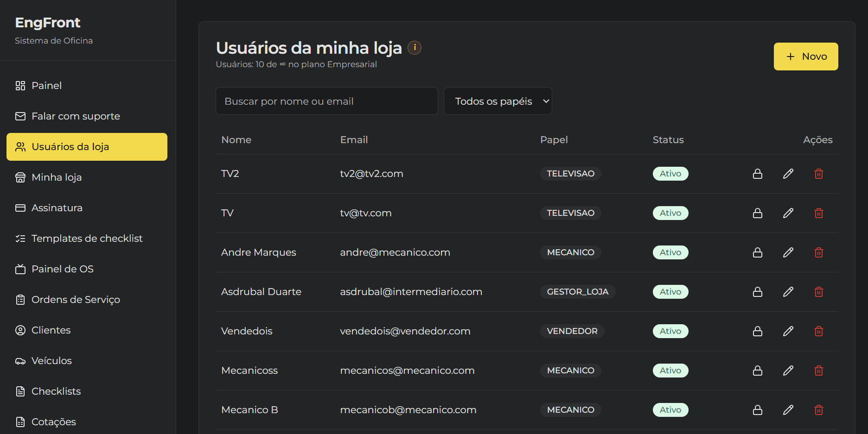This screenshot has width=868, height=434.
Task: Toggle Ativo status for TV user
Action: pos(670,213)
